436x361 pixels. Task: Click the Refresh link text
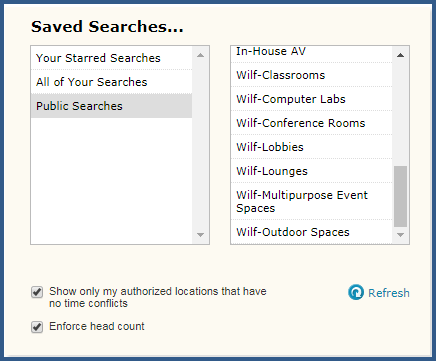pyautogui.click(x=389, y=293)
